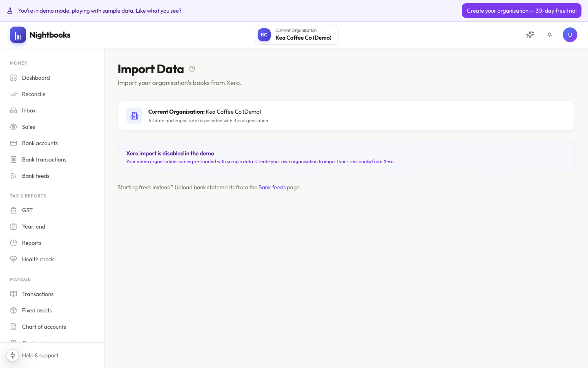Click the Inbox tray icon
Screen dimensions: 588x368
click(x=13, y=110)
